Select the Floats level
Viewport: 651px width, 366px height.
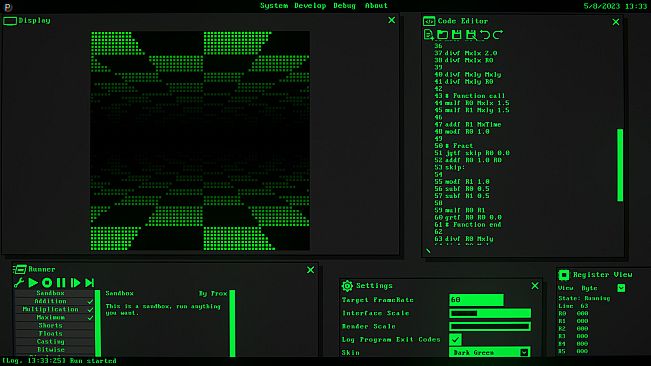[x=54, y=334]
